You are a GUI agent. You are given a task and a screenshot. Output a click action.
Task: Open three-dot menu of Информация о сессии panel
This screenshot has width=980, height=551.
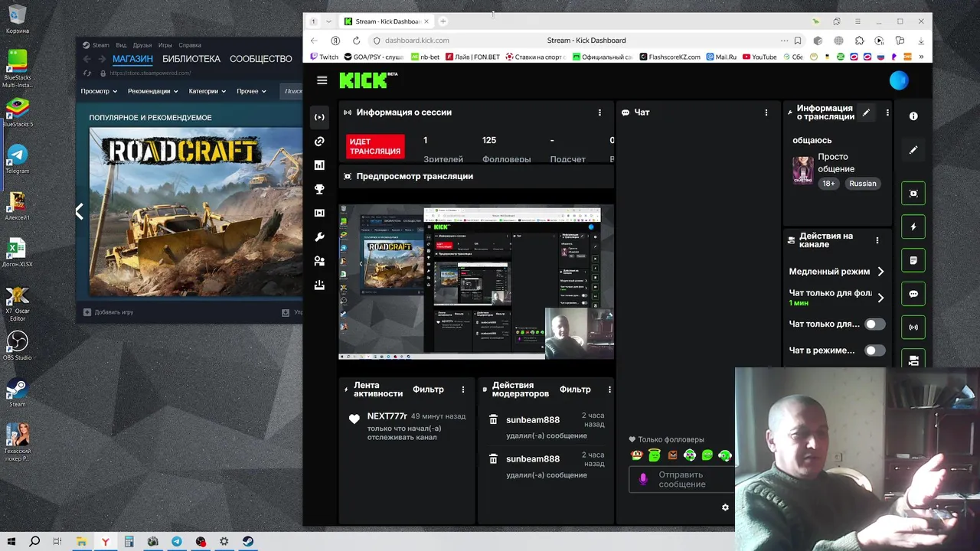[599, 112]
